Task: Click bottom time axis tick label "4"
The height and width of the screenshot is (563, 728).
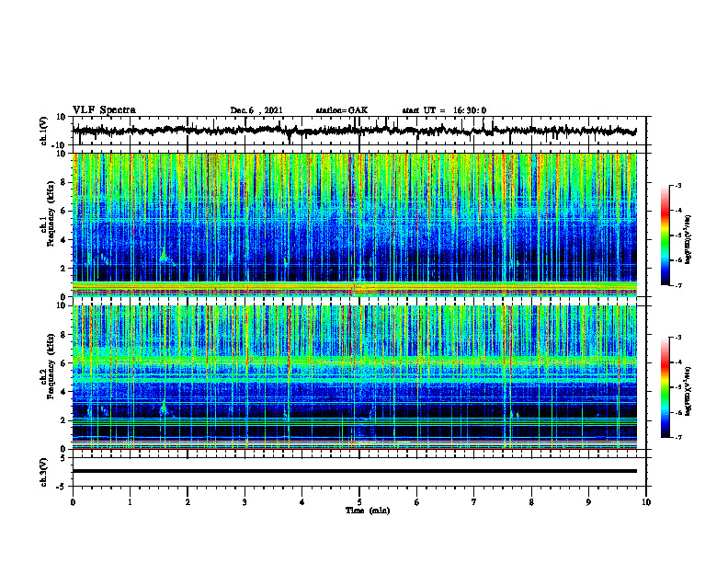Action: (x=302, y=502)
